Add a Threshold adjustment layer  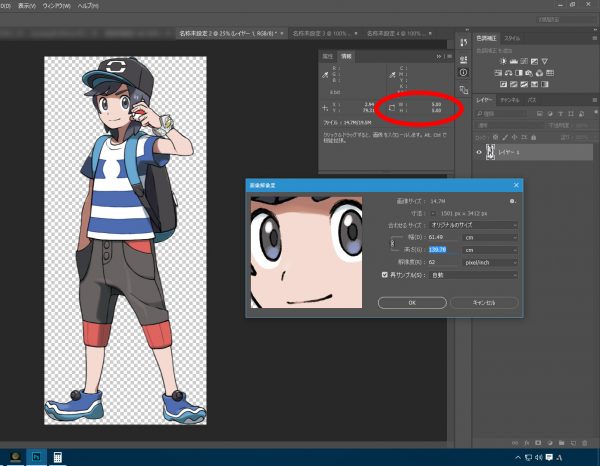pos(524,84)
